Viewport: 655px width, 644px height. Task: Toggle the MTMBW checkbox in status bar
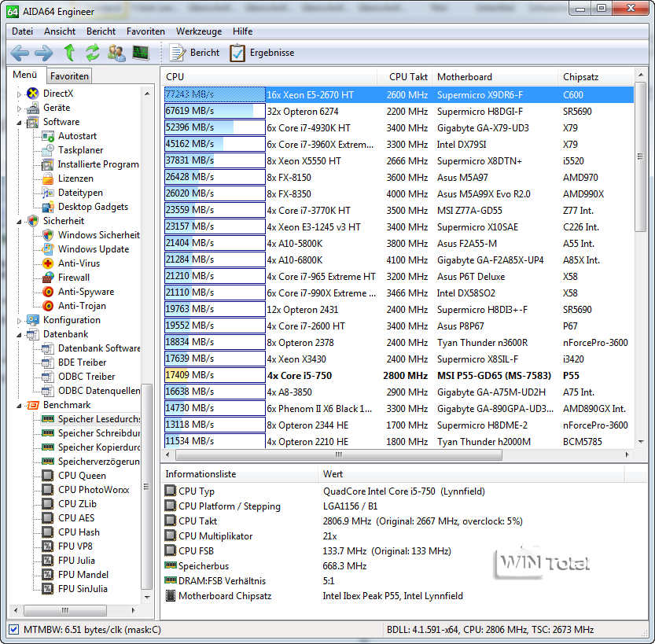(13, 630)
